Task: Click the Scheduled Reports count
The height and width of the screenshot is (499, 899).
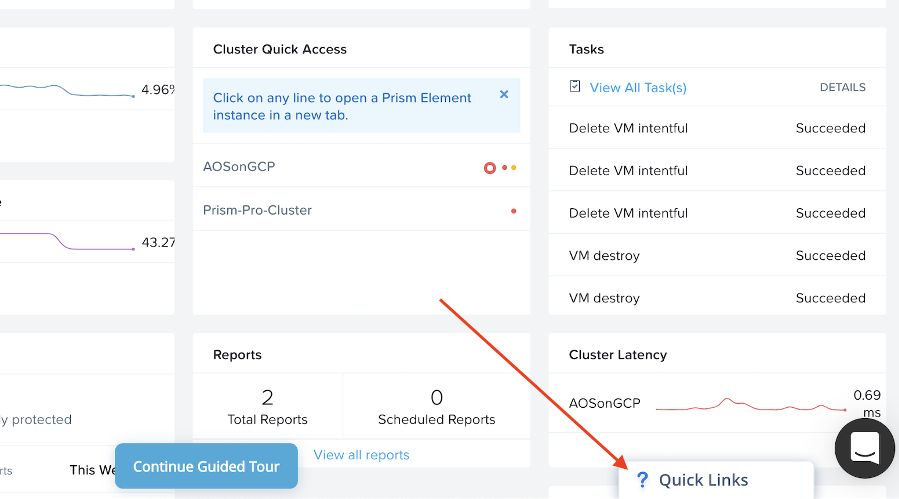Action: [x=436, y=397]
